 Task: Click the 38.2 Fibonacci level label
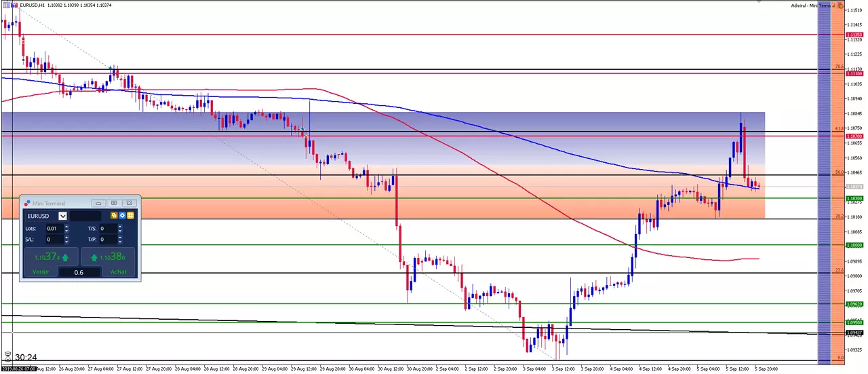tap(839, 217)
